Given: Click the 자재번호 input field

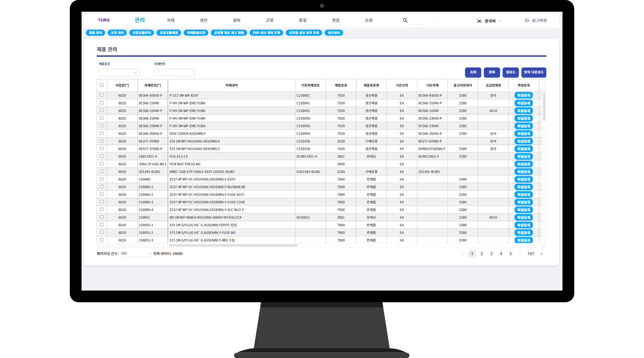Looking at the screenshot, I should 174,73.
